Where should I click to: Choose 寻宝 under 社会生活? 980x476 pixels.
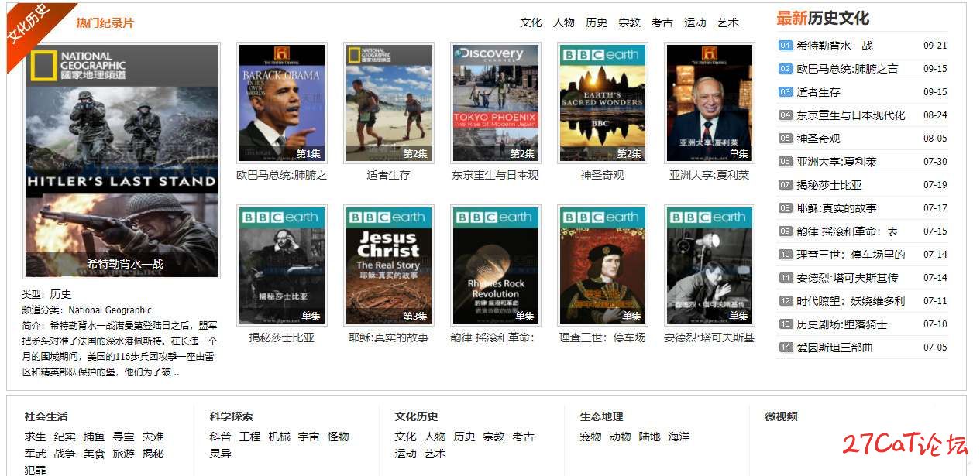pos(123,437)
